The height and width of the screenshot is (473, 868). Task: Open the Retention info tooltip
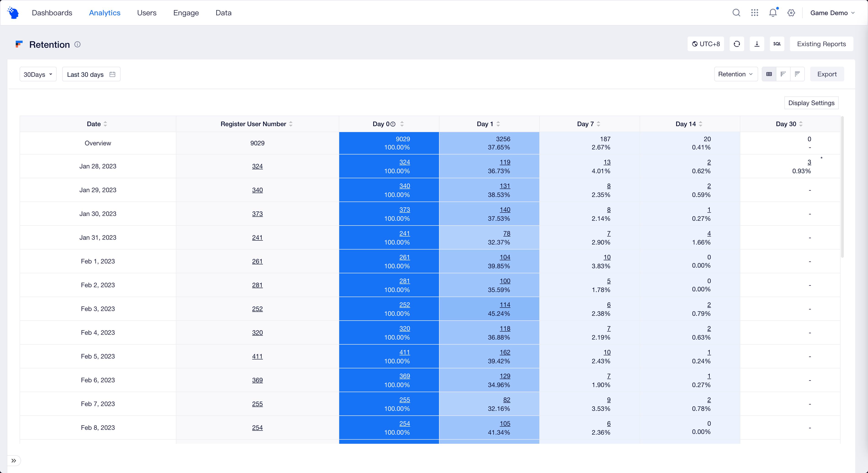(x=77, y=45)
